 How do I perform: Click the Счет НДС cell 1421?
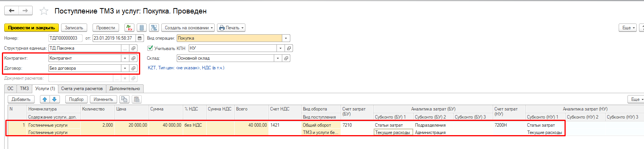pyautogui.click(x=285, y=125)
